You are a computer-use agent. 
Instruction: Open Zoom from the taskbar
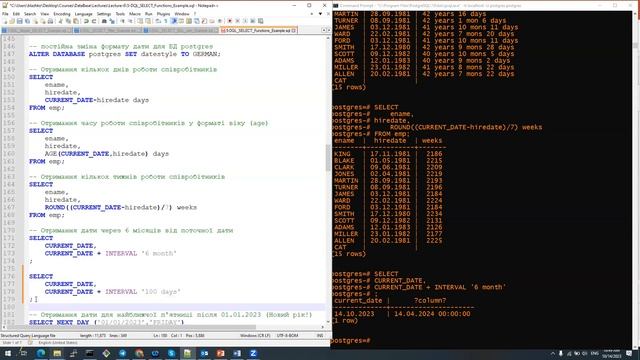(x=253, y=353)
